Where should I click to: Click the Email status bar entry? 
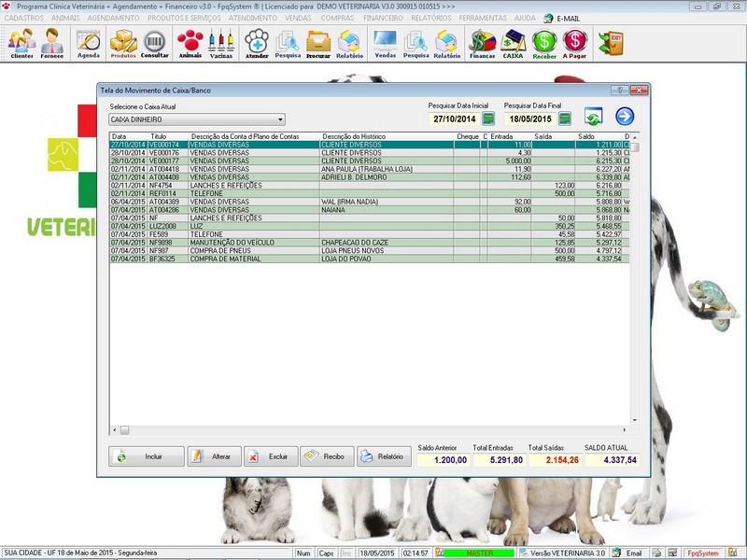tap(627, 553)
